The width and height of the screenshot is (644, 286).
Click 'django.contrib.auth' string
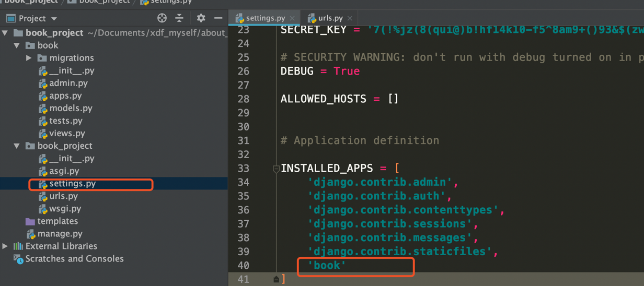coord(376,196)
